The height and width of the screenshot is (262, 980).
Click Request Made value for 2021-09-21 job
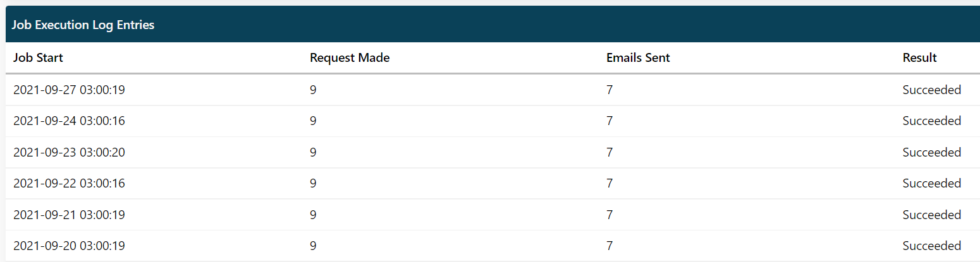click(x=313, y=215)
